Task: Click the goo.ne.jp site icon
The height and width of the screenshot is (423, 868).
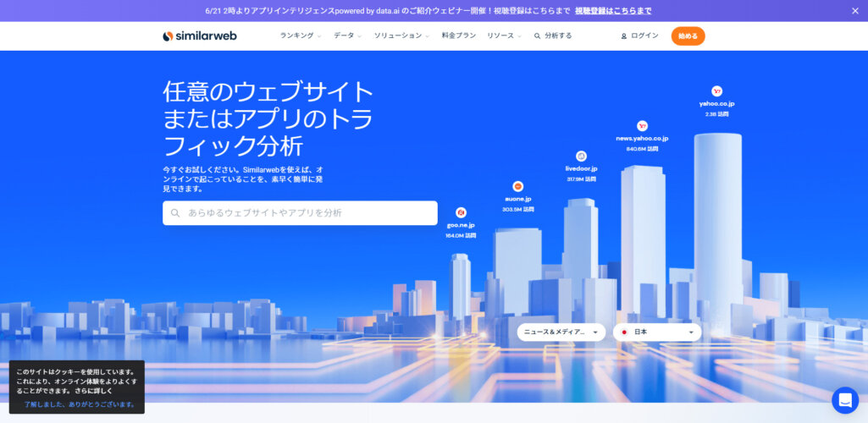Action: [461, 212]
